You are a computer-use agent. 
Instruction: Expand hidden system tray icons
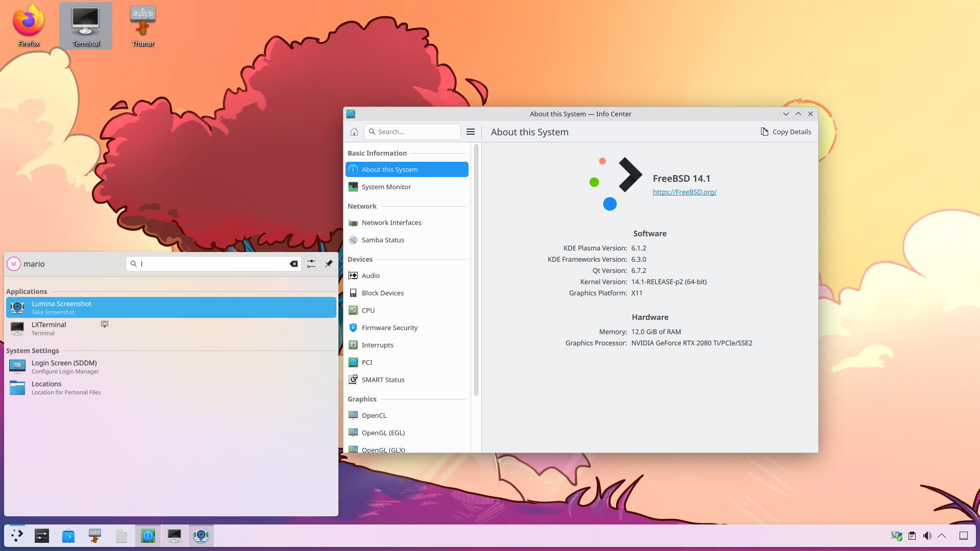[x=942, y=536]
